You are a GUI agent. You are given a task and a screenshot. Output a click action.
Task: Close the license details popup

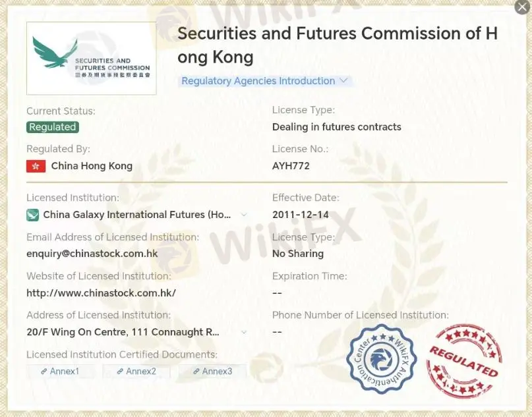coord(522,7)
